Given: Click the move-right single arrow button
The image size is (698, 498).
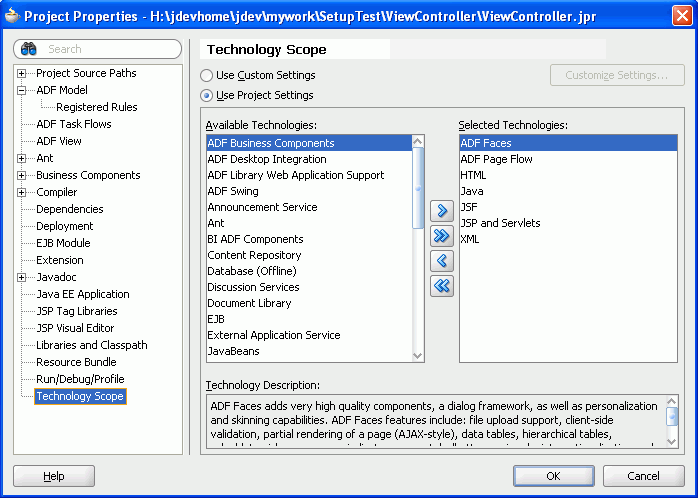Looking at the screenshot, I should (442, 211).
